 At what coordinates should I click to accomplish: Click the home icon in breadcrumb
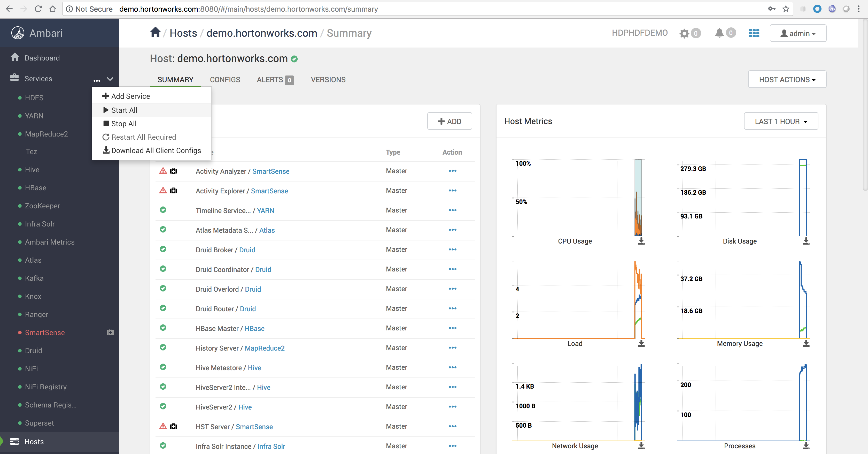point(155,33)
